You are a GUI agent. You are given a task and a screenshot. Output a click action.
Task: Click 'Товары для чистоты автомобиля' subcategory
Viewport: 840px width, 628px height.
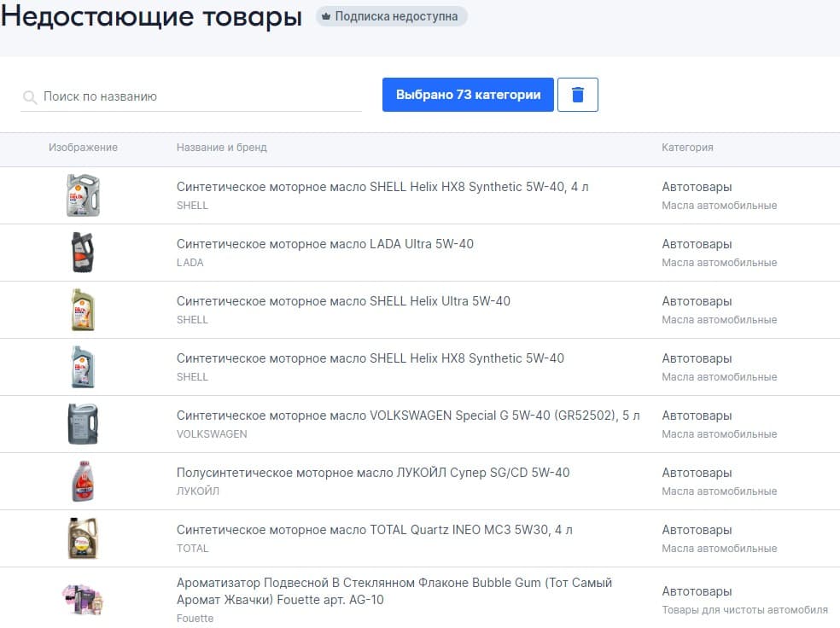(744, 610)
